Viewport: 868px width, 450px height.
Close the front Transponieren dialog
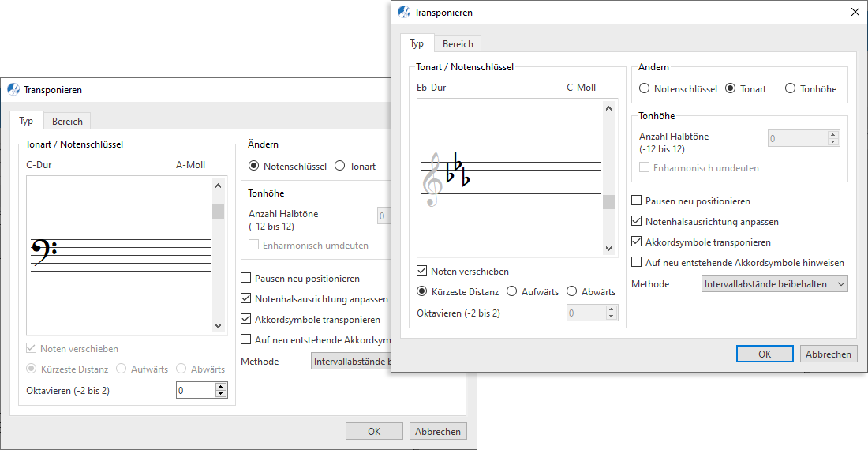tap(855, 12)
